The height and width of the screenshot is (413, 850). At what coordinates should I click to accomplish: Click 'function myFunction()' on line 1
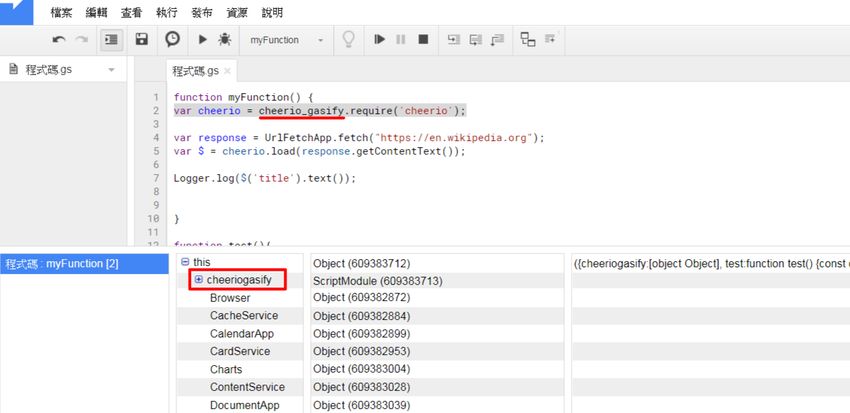pos(237,98)
